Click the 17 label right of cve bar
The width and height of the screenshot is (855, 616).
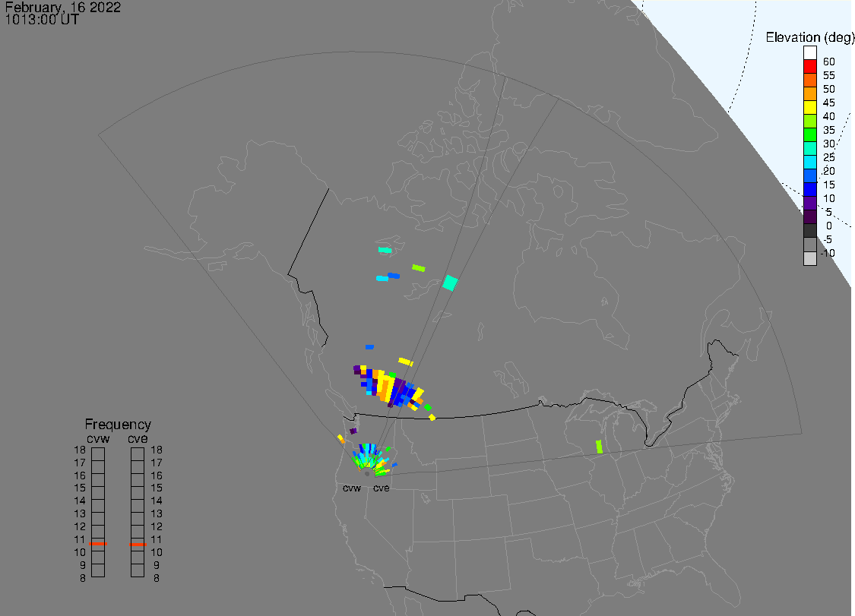point(157,463)
